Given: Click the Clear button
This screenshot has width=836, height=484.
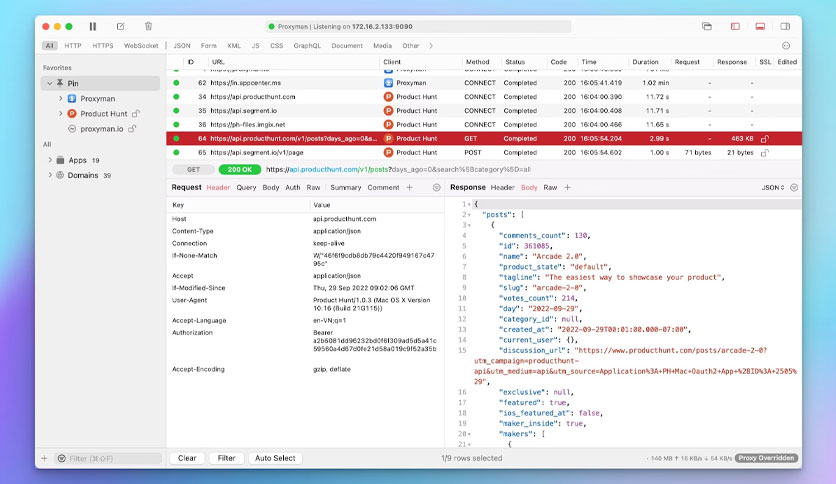Looking at the screenshot, I should [x=187, y=458].
